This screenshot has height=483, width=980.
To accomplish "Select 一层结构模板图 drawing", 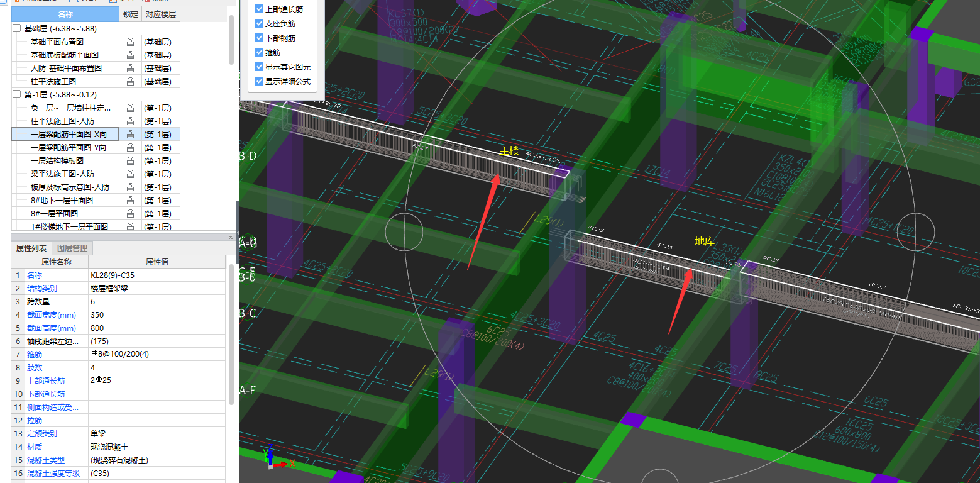I will coord(57,160).
